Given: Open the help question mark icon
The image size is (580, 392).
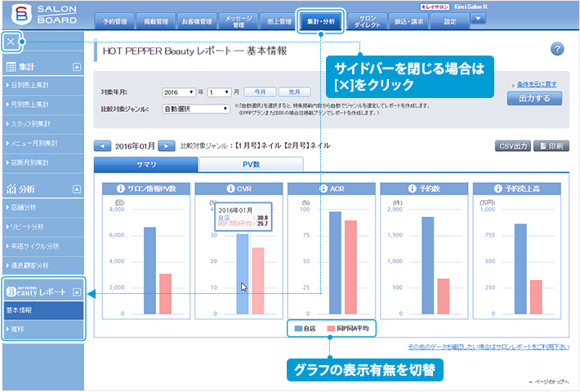Looking at the screenshot, I should point(558,50).
